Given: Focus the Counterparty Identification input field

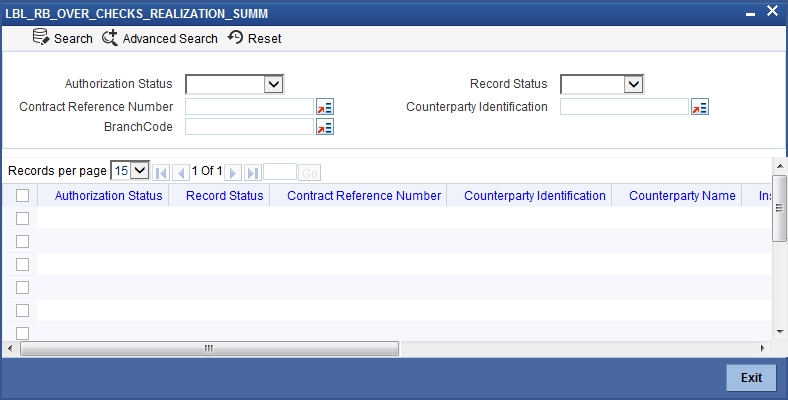Looking at the screenshot, I should (624, 107).
